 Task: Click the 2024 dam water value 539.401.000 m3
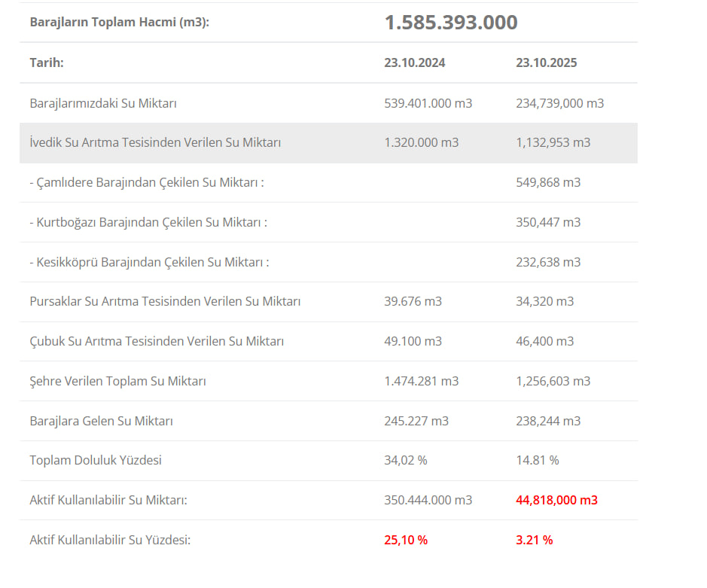click(428, 103)
